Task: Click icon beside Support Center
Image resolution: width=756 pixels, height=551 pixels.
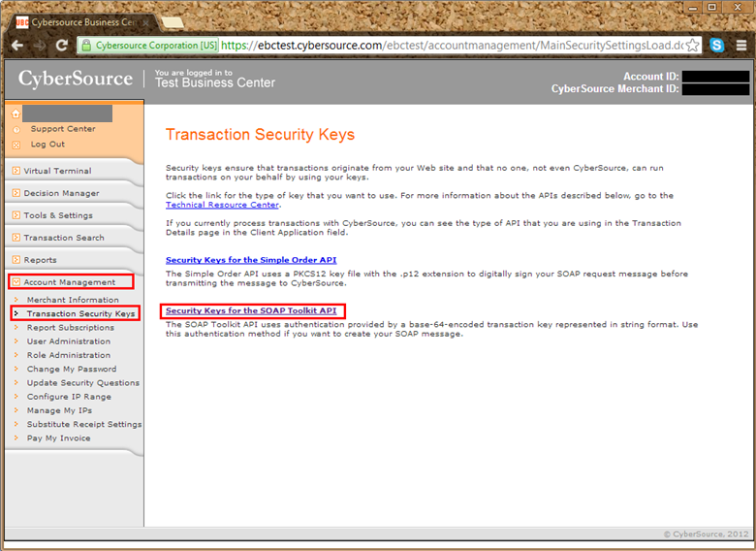Action: tap(16, 129)
